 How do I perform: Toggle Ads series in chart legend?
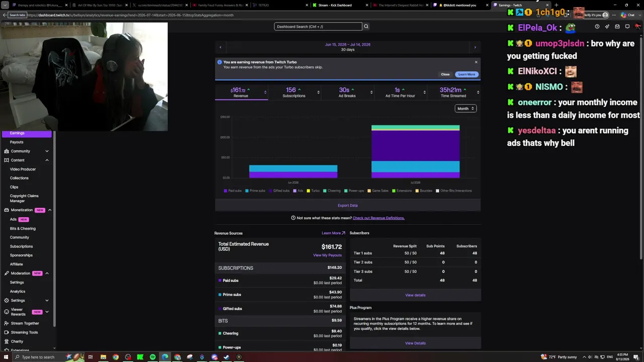tap(298, 191)
